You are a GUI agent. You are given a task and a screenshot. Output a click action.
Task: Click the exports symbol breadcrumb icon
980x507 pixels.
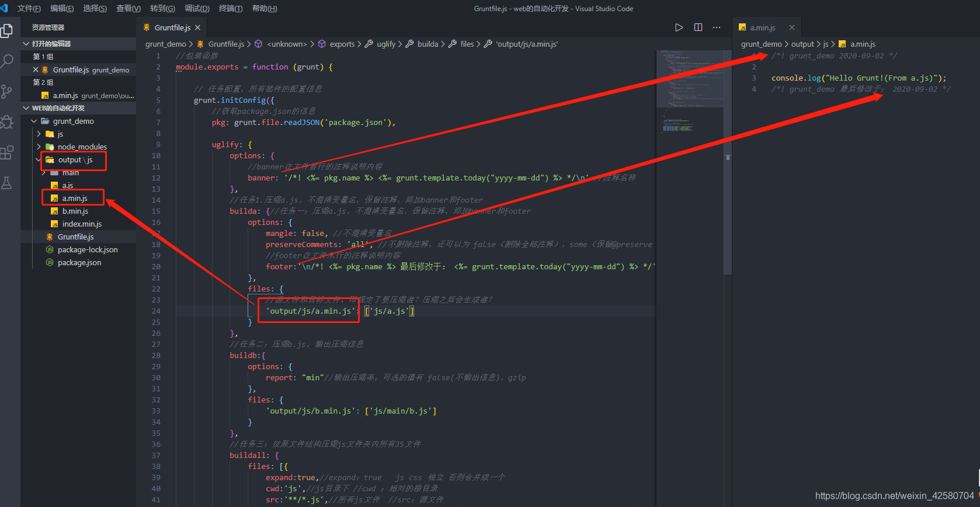[x=321, y=44]
